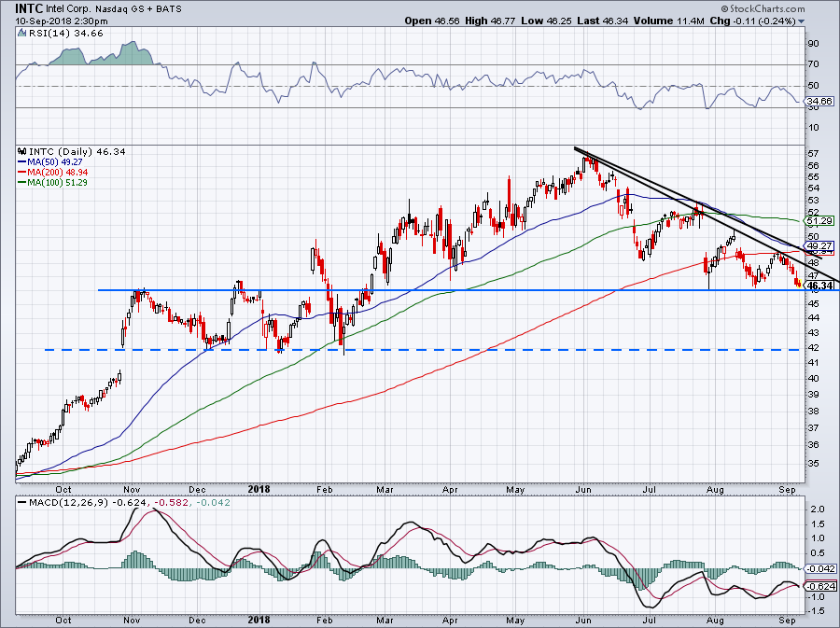
Task: Click the Aug label directly under the price chart
Action: 715,489
